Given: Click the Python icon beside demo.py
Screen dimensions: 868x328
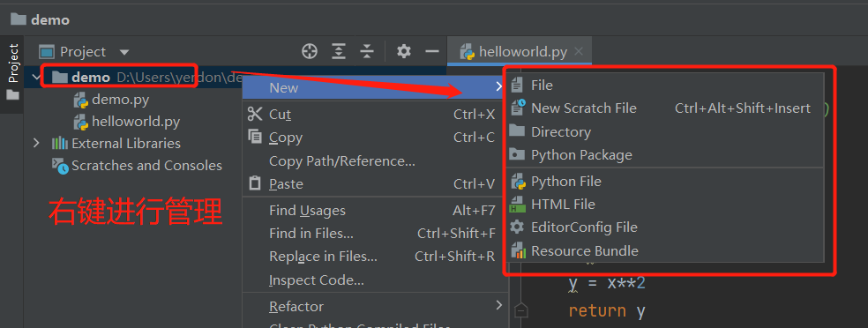Looking at the screenshot, I should [81, 101].
